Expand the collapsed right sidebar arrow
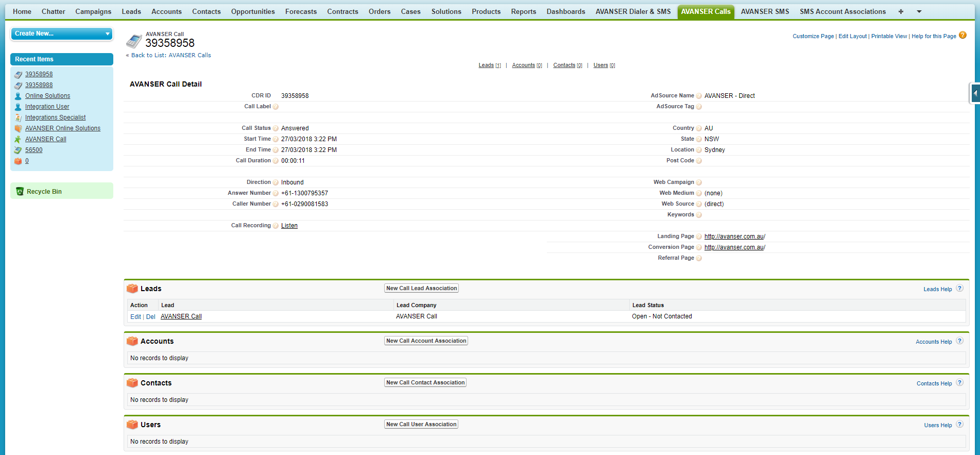980x455 pixels. pos(975,93)
